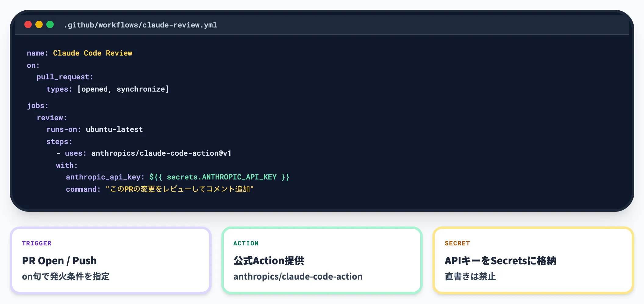Click 'anthropics/claude-code-action' in the Action card
This screenshot has height=304, width=644.
[x=298, y=277]
